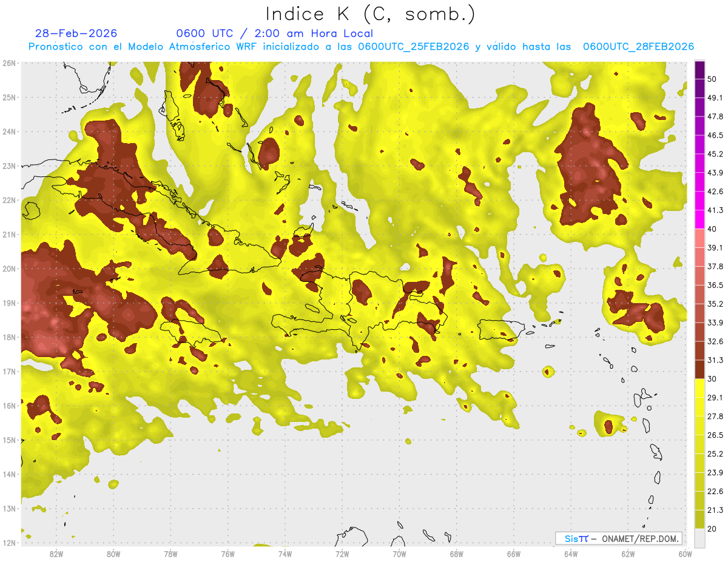This screenshot has width=728, height=562.
Task: Click the '25N' latitude axis label
Action: [9, 98]
